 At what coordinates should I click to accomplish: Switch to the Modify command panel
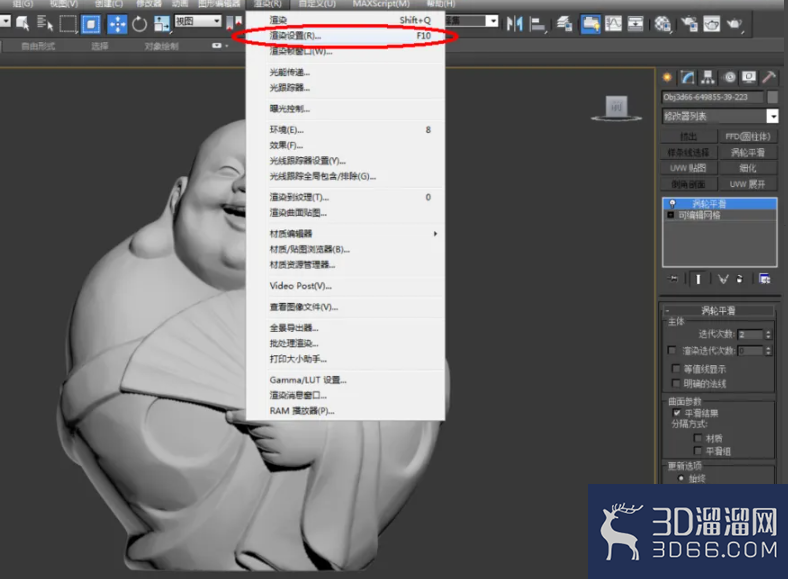click(x=687, y=77)
